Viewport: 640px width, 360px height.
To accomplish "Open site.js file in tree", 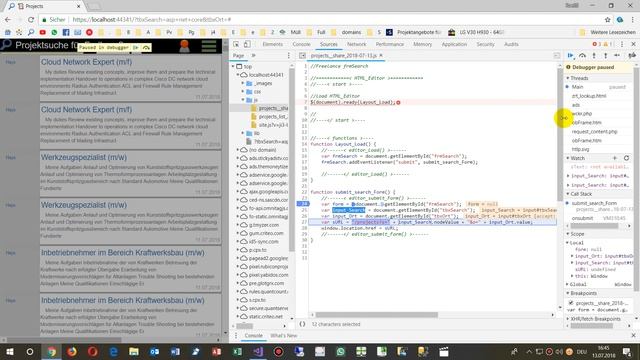I will pos(273,125).
